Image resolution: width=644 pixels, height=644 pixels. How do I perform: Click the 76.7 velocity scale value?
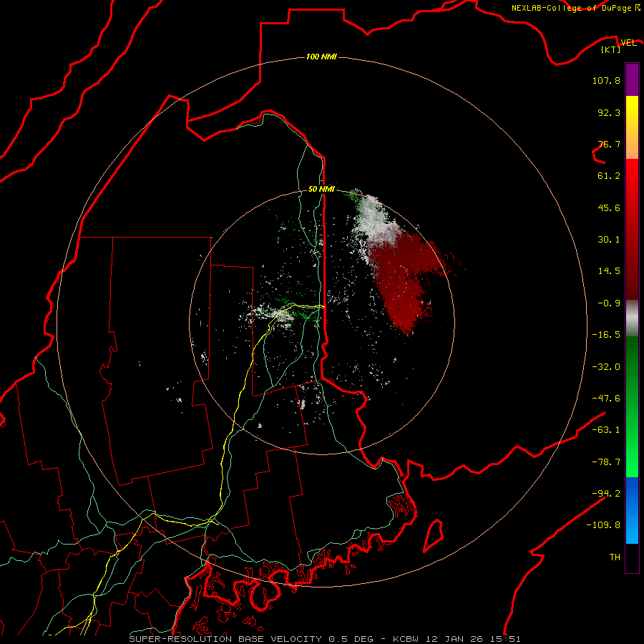pyautogui.click(x=609, y=144)
